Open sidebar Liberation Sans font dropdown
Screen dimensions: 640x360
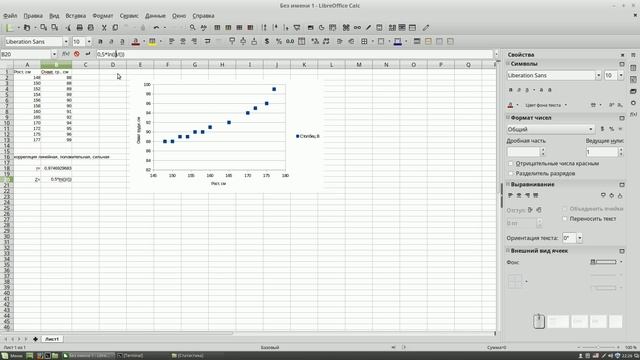[598, 76]
